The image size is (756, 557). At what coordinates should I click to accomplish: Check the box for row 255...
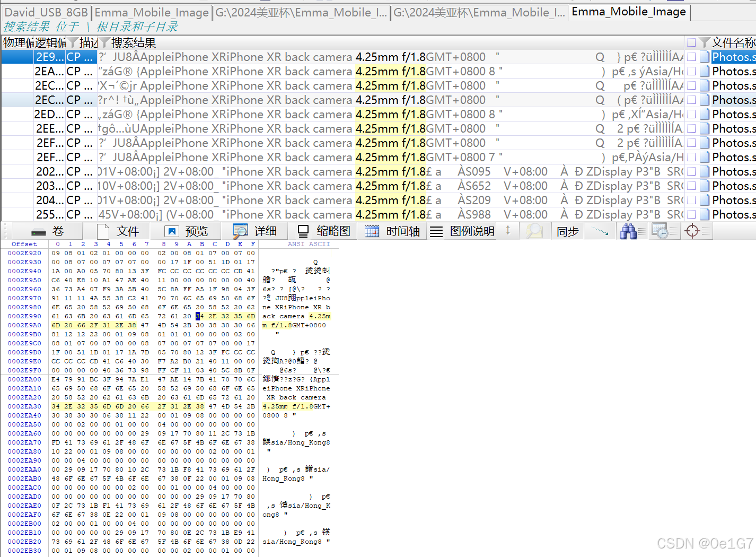pyautogui.click(x=691, y=214)
